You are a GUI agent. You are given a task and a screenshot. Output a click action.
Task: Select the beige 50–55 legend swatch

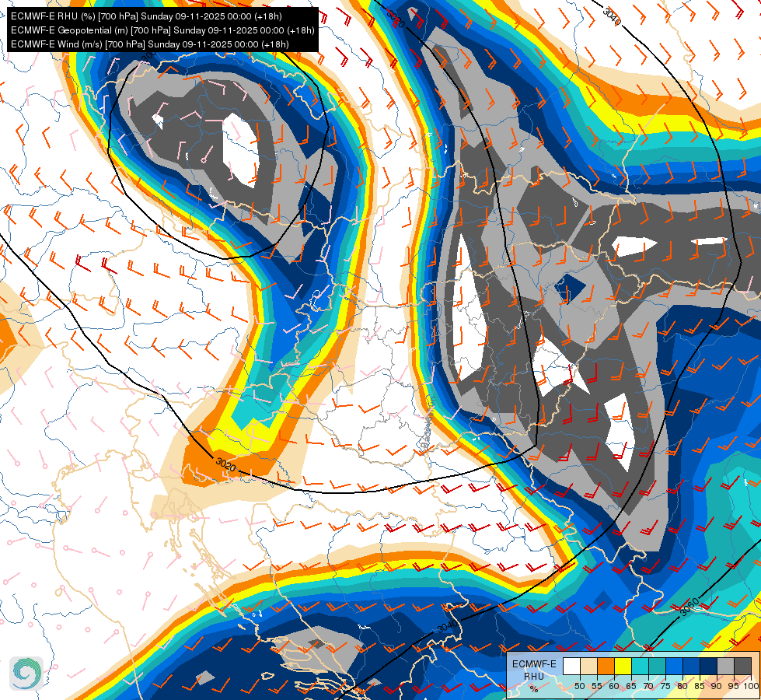[x=588, y=666]
